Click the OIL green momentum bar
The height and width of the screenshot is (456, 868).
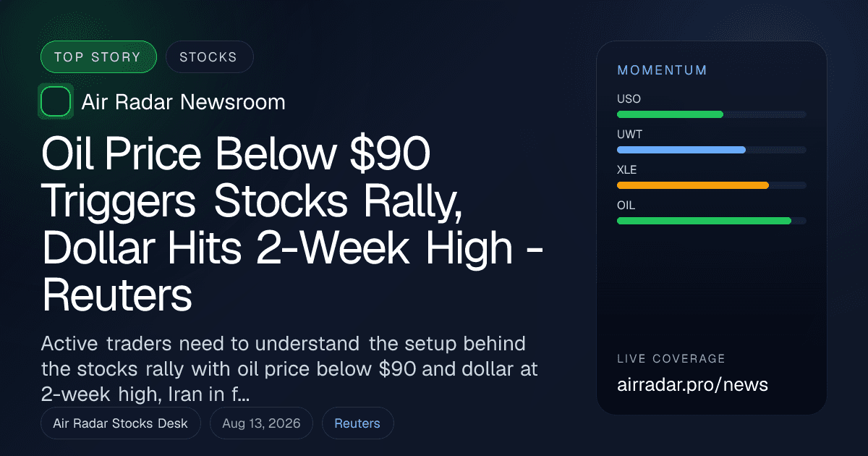coord(712,221)
